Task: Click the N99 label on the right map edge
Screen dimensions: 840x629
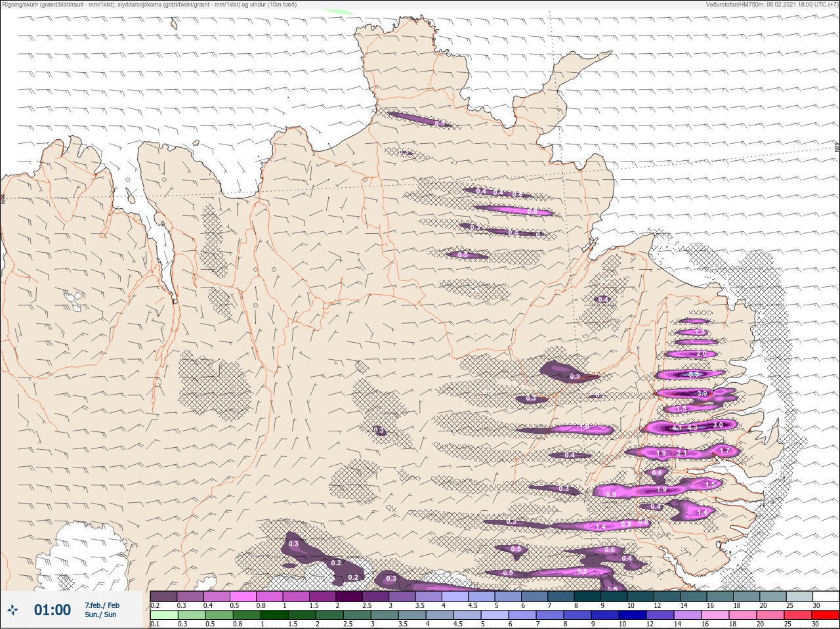Action: click(837, 148)
